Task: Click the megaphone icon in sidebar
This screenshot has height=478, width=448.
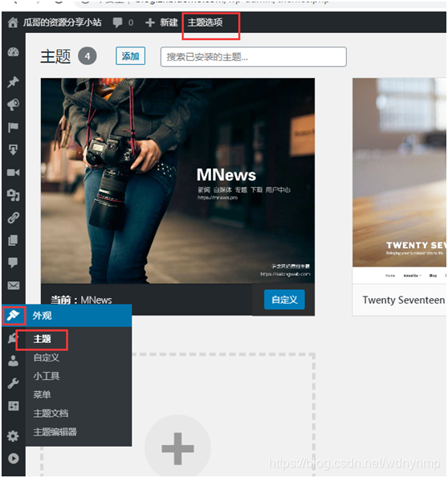Action: pyautogui.click(x=13, y=104)
